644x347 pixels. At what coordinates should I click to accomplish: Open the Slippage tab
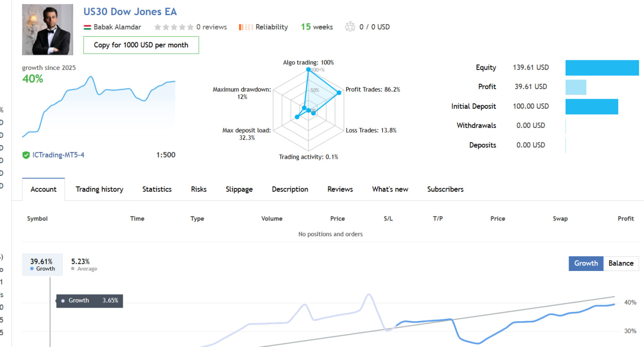coord(239,189)
